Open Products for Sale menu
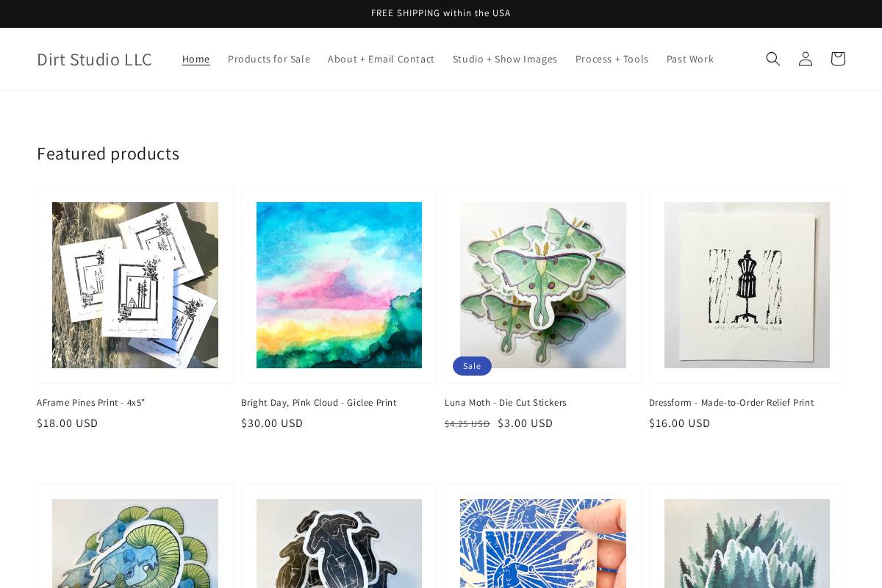882x588 pixels. click(x=269, y=59)
